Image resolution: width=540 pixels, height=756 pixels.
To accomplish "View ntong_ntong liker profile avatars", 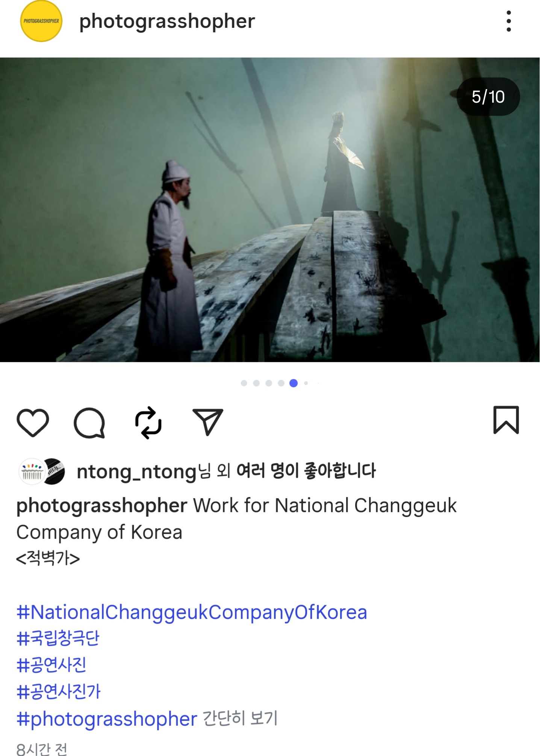I will click(42, 471).
